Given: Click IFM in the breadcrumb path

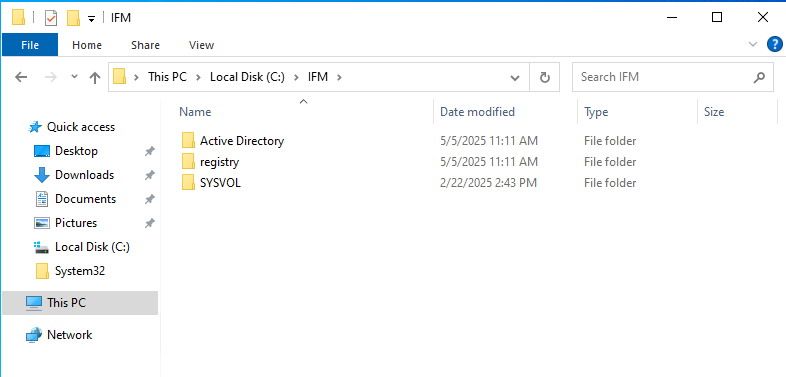Looking at the screenshot, I should 317,77.
